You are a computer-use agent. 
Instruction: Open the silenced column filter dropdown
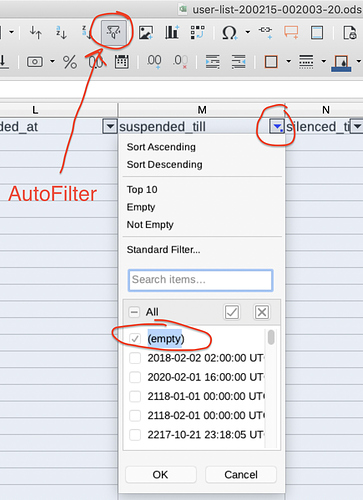click(356, 127)
